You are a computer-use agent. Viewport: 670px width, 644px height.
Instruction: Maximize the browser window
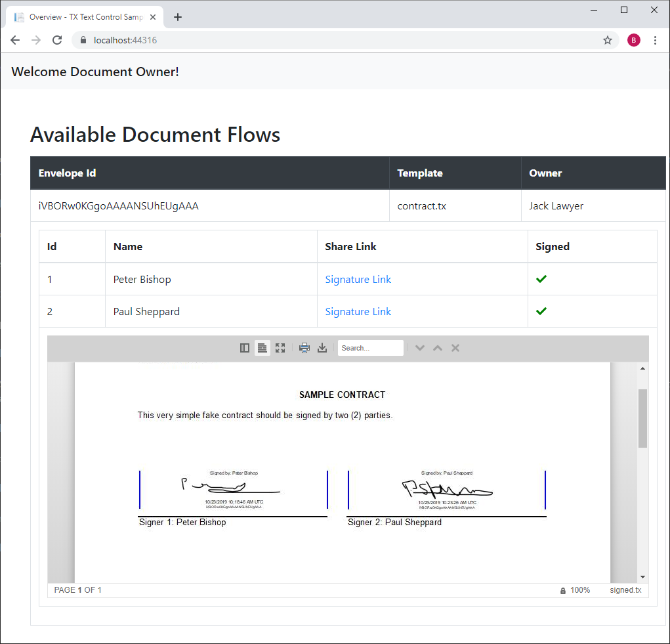tap(624, 10)
